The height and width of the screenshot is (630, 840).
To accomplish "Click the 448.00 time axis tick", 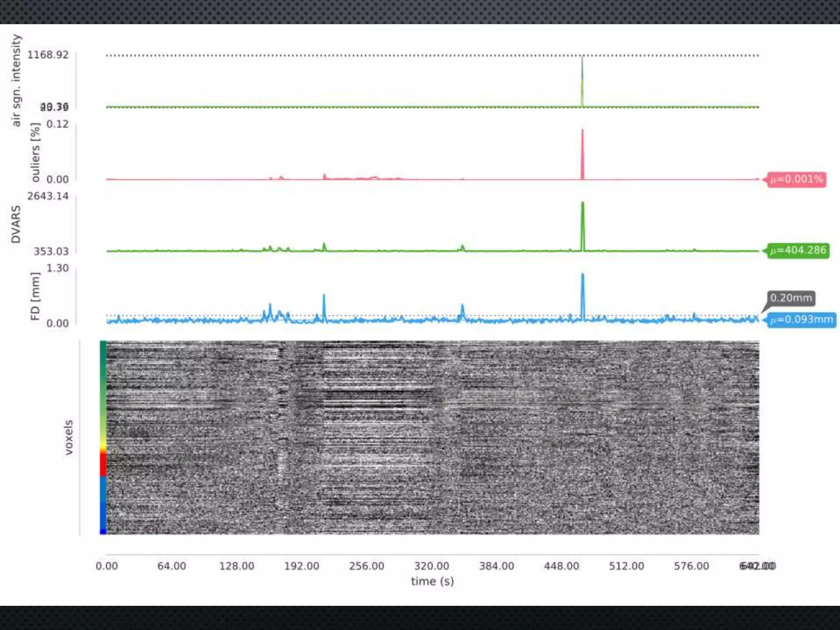I will pos(562,566).
